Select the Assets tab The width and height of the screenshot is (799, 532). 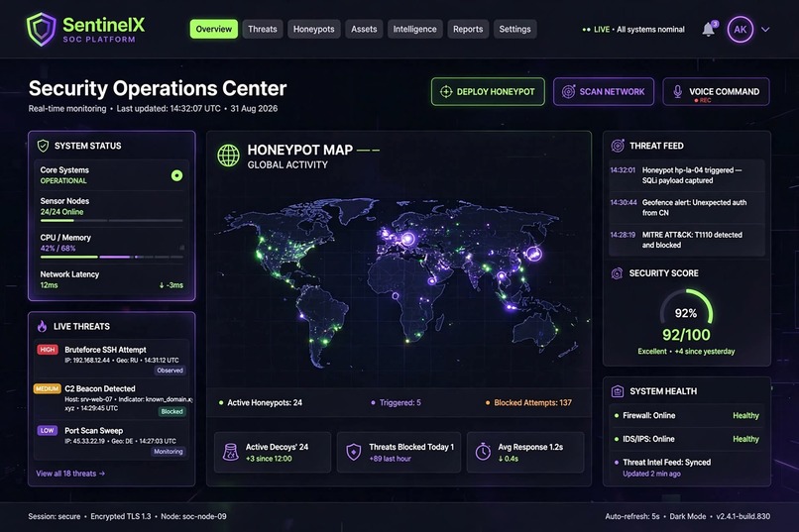pyautogui.click(x=364, y=29)
